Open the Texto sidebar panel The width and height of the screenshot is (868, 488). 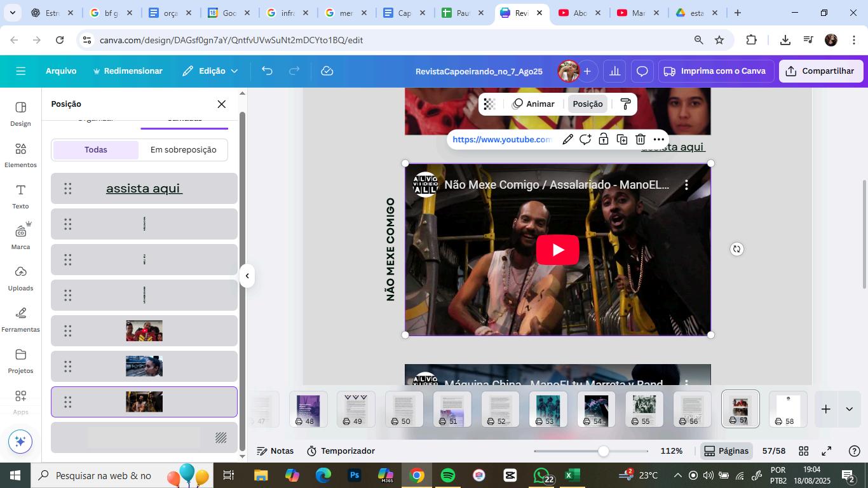point(20,196)
